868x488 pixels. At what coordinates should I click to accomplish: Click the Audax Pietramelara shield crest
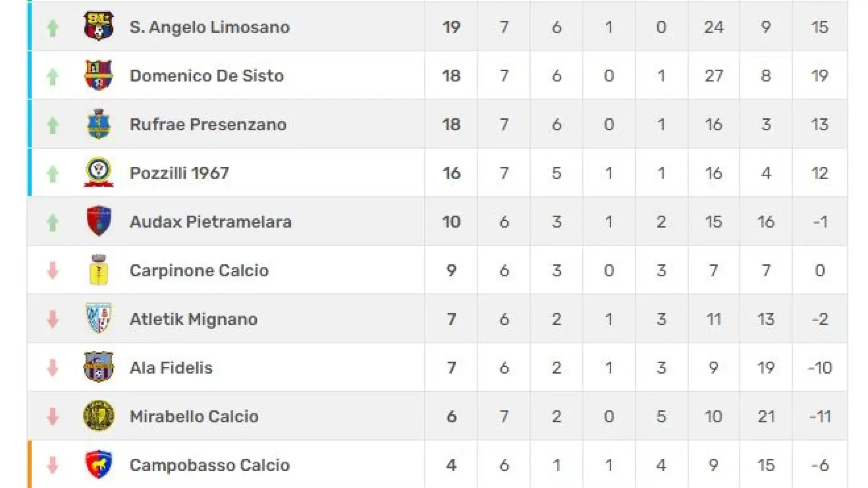pos(99,221)
